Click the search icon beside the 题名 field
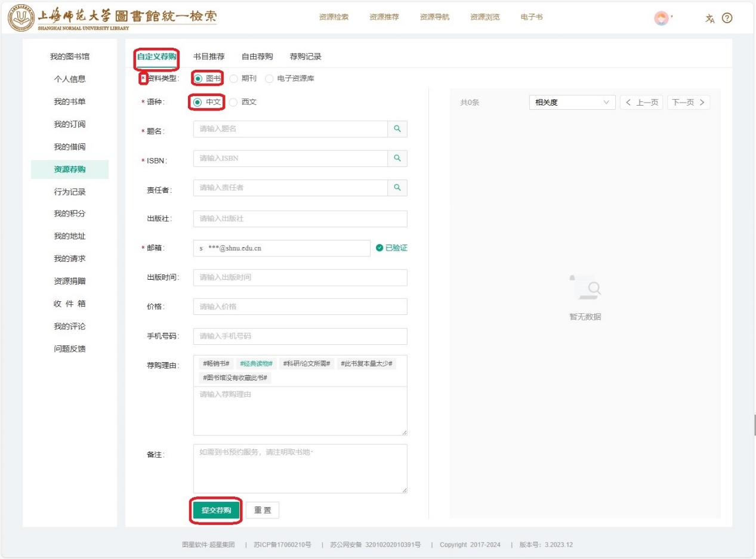 397,129
